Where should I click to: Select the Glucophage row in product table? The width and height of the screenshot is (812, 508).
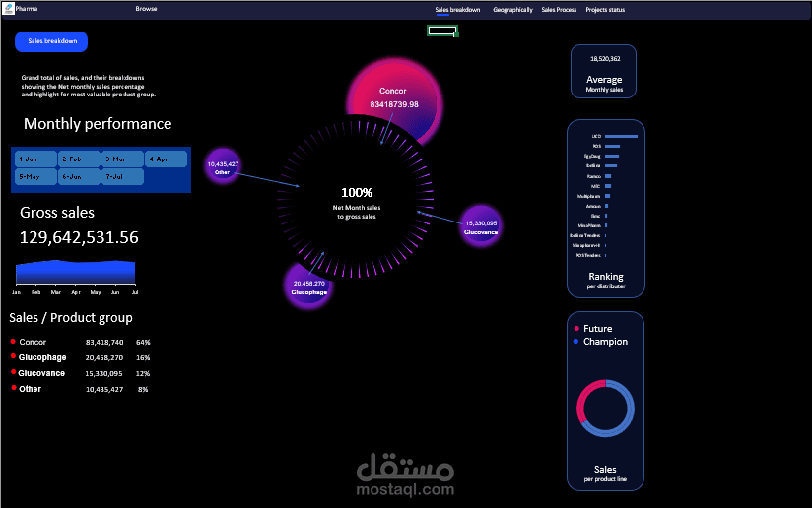(x=80, y=357)
